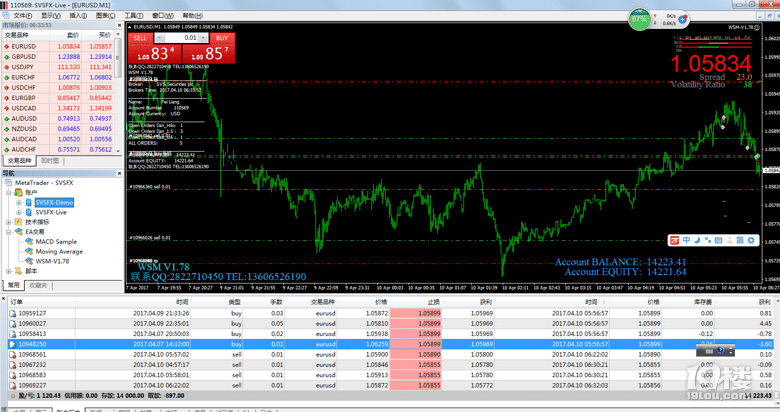Select the Moving Average expert advisor
Viewport: 780px width, 412px height.
pyautogui.click(x=59, y=251)
